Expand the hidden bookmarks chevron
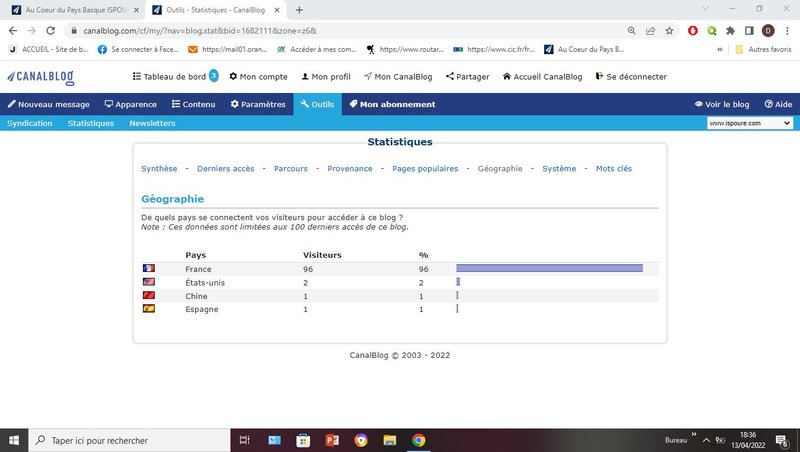800x452 pixels. coord(719,49)
